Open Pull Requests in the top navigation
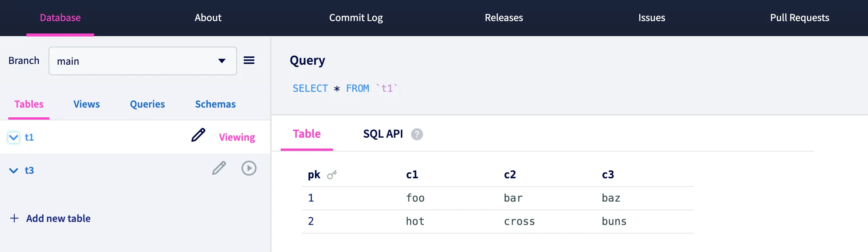The width and height of the screenshot is (868, 252). pos(799,18)
